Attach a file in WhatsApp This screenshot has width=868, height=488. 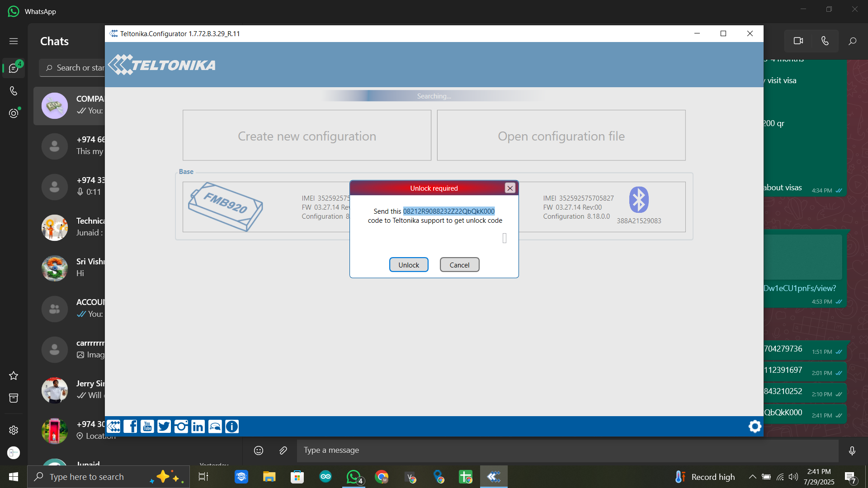[283, 450]
